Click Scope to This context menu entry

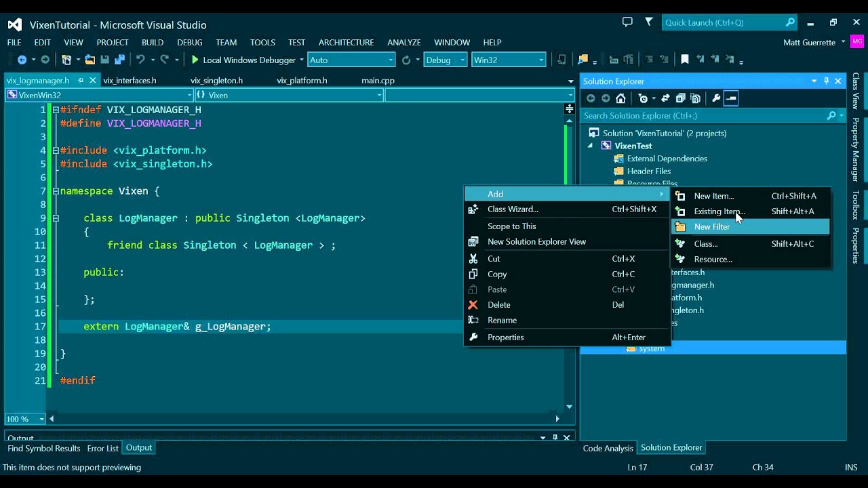(567, 226)
